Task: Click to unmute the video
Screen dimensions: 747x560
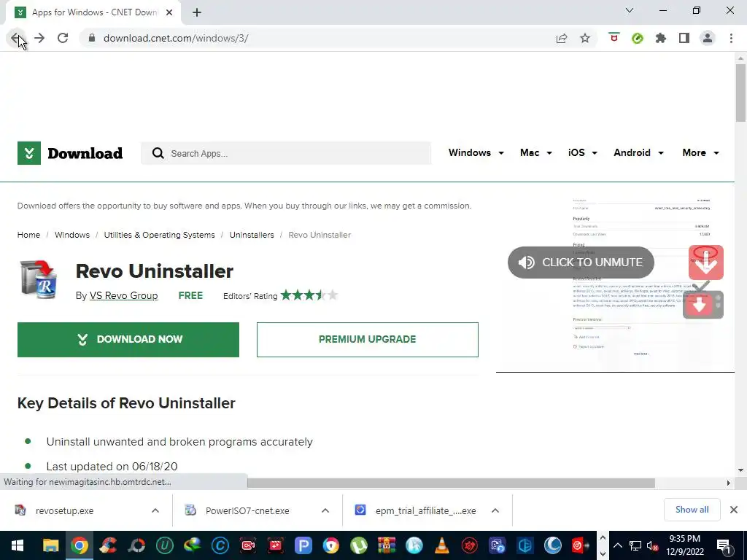Action: click(x=581, y=262)
